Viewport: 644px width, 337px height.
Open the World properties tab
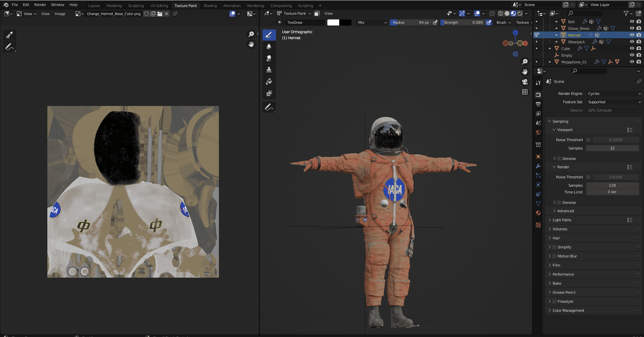[x=538, y=132]
